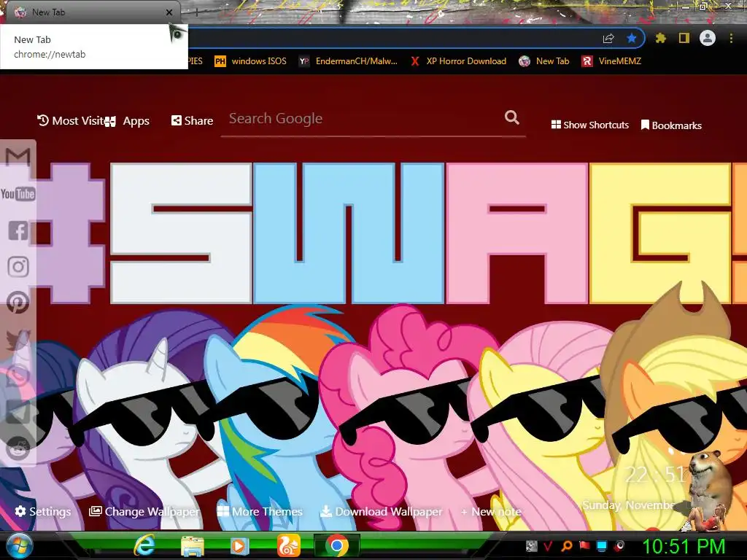Close the New Tab tab
The image size is (747, 560).
(169, 12)
